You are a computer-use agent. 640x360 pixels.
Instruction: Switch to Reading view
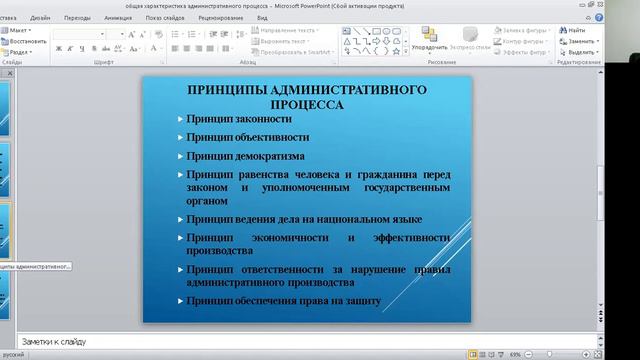coord(491,355)
